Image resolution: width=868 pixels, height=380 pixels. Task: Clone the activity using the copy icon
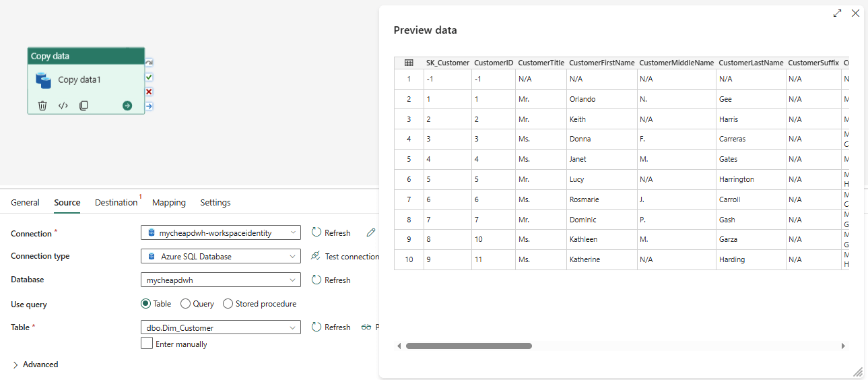pos(84,106)
